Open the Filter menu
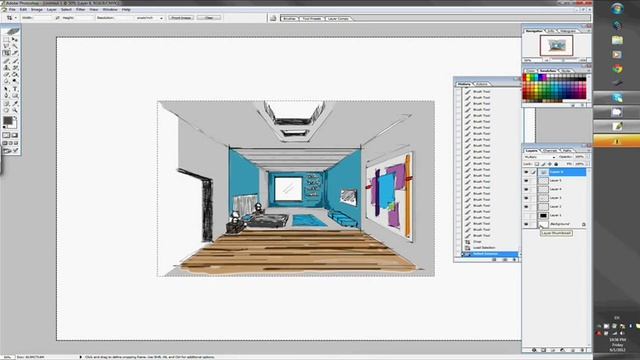The height and width of the screenshot is (360, 640). click(x=80, y=9)
